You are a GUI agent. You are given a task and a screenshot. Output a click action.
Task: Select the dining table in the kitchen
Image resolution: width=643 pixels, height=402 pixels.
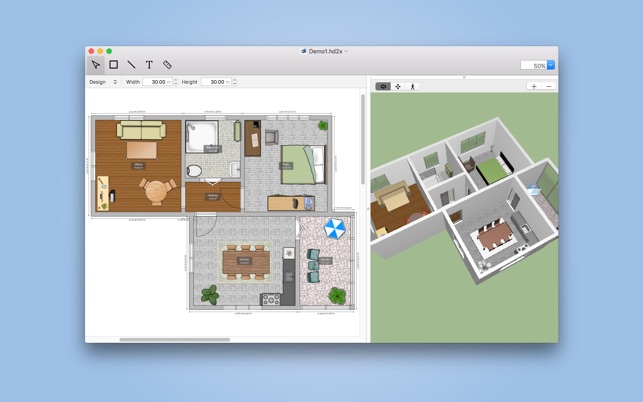[246, 262]
